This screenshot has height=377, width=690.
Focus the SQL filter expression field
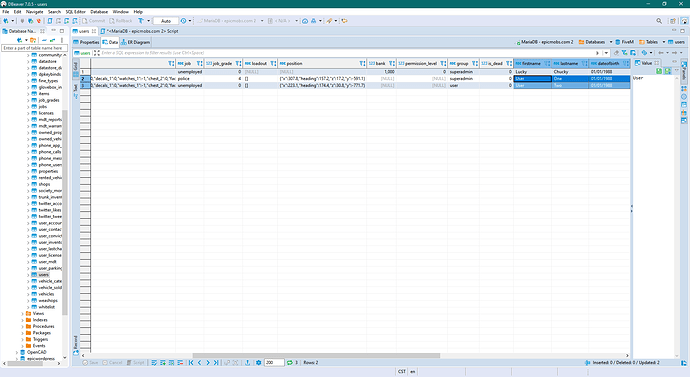pyautogui.click(x=348, y=53)
